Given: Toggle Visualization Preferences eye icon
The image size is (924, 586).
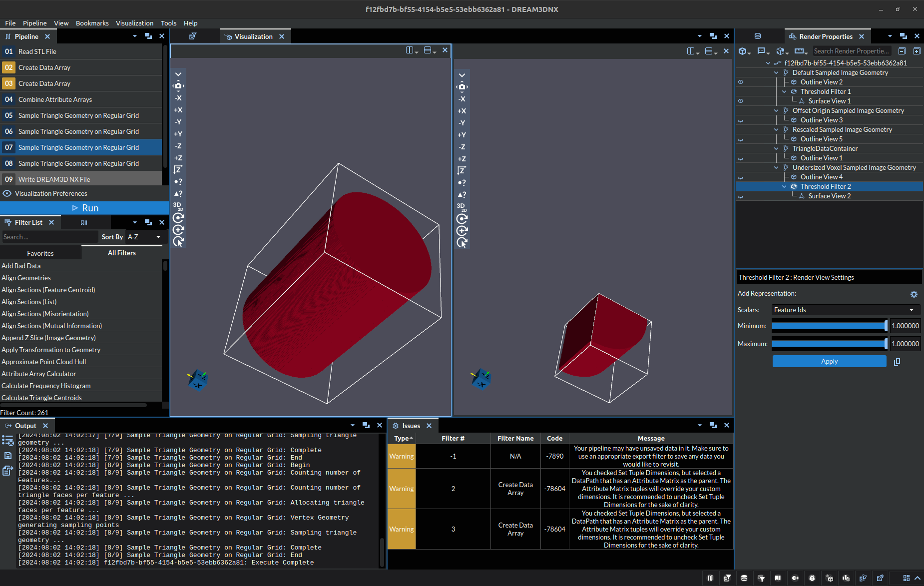Looking at the screenshot, I should (7, 193).
